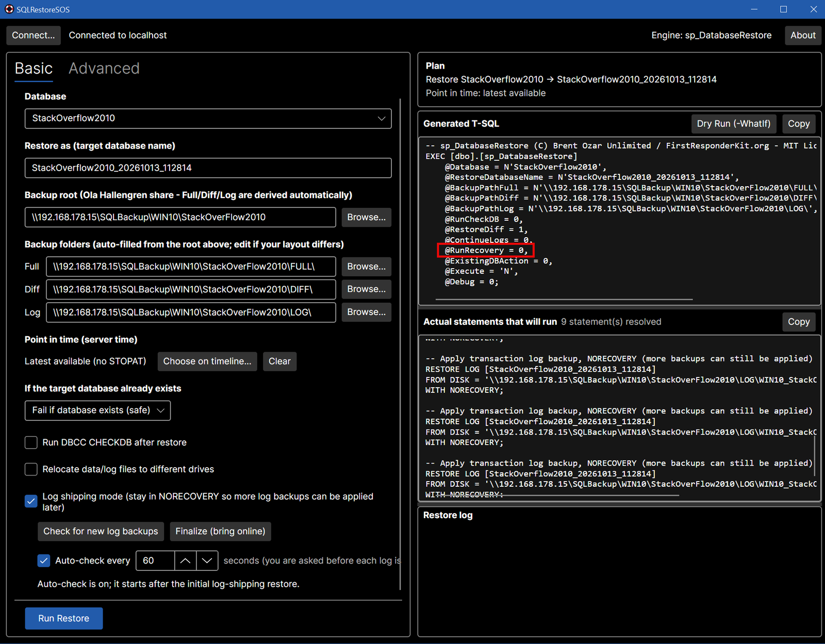The width and height of the screenshot is (825, 644).
Task: Tick Relocate data/log files to different drives
Action: click(31, 469)
